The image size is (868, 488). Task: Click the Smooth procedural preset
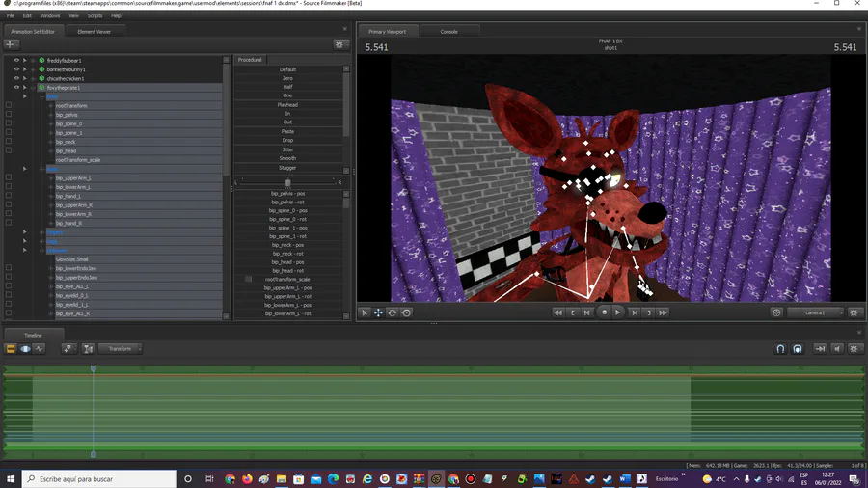pos(287,158)
